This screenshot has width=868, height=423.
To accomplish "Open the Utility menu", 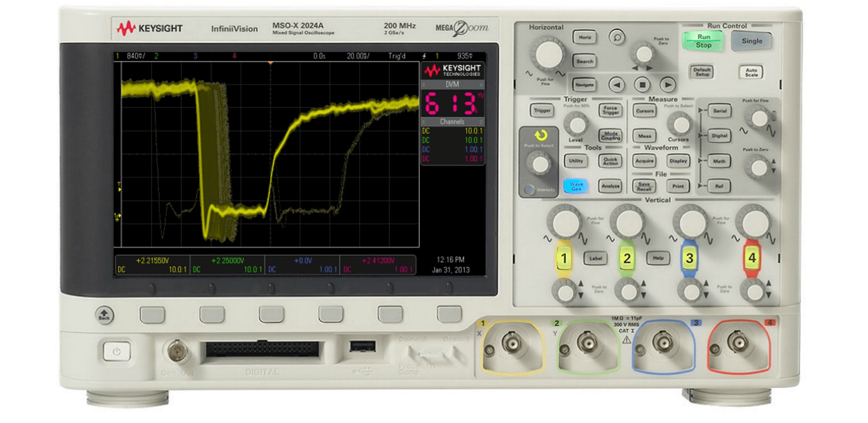I will click(575, 161).
